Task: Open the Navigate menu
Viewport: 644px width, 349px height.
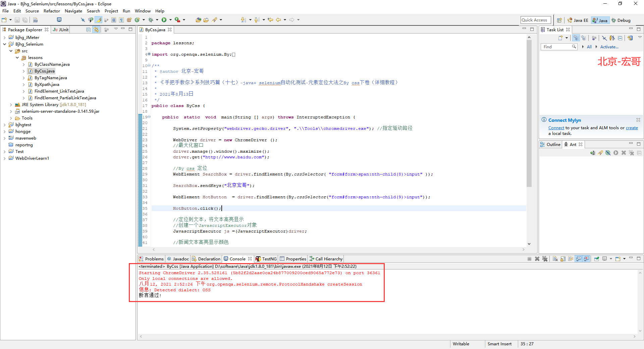Action: (73, 11)
